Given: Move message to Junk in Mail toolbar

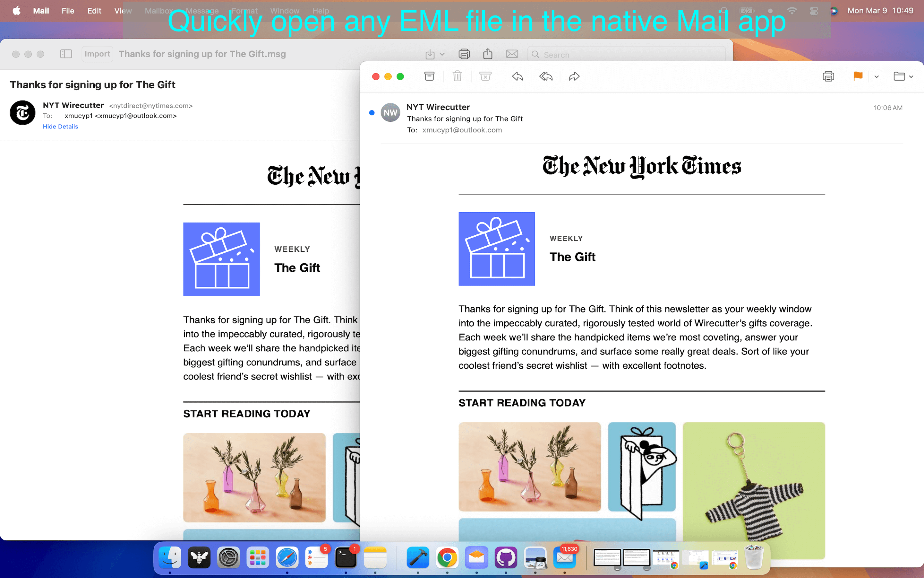Looking at the screenshot, I should (x=485, y=76).
